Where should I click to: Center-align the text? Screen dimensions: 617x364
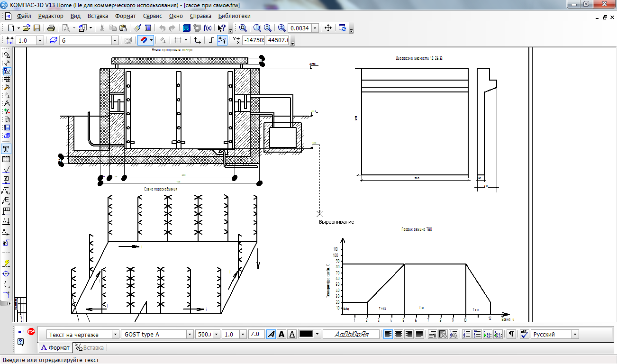(399, 334)
